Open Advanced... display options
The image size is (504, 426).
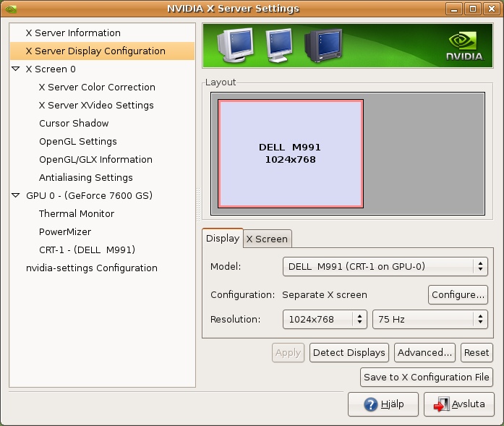click(x=424, y=353)
